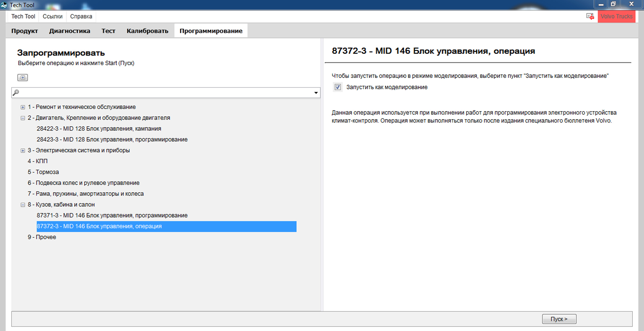Expand '1 - Ремонт и техническое обслуживание'
Viewport: 644px width, 331px height.
pyautogui.click(x=23, y=107)
